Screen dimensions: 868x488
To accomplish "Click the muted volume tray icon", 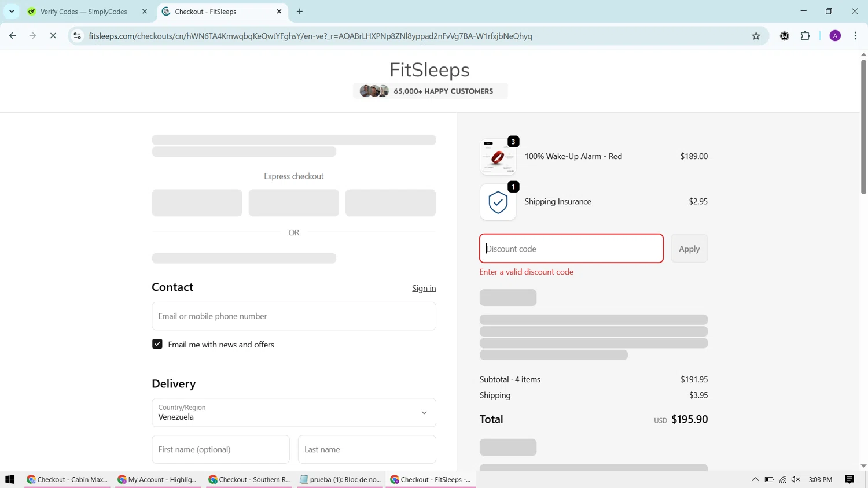I will tap(796, 479).
